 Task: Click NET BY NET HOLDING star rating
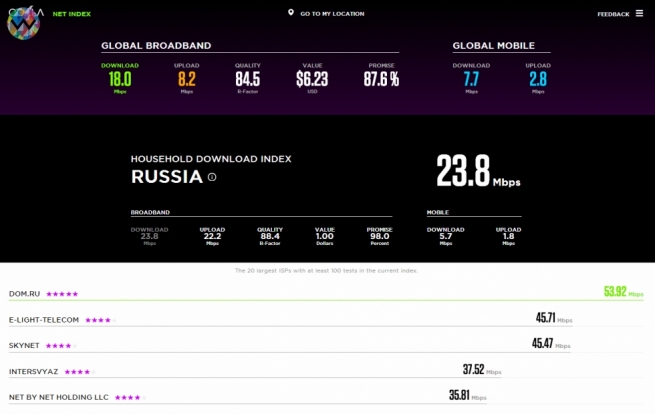[x=130, y=398]
